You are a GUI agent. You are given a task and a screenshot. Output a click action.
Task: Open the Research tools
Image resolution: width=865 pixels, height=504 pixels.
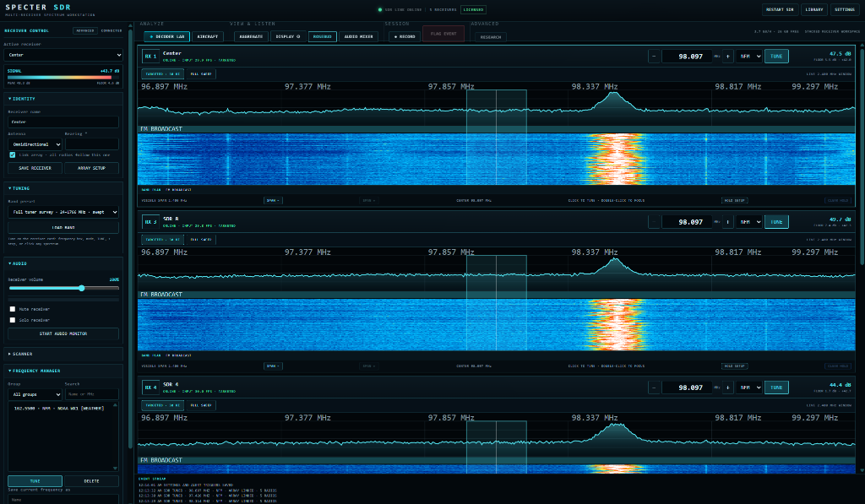coord(491,37)
